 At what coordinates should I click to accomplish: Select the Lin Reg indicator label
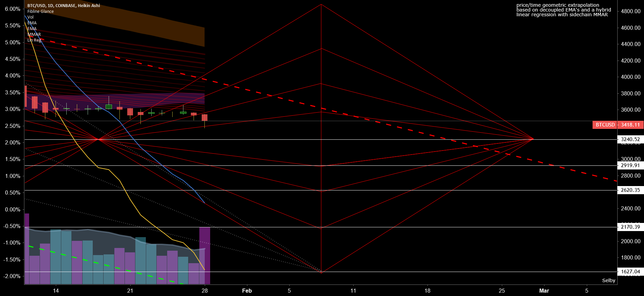34,40
